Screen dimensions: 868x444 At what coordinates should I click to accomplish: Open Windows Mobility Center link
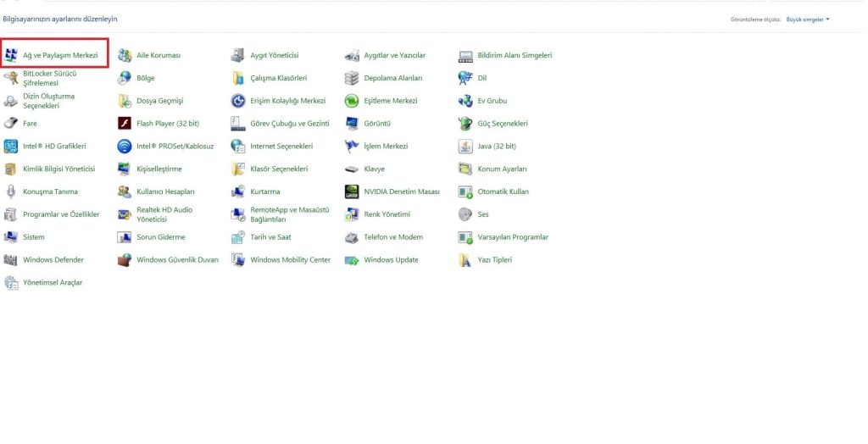pyautogui.click(x=291, y=259)
